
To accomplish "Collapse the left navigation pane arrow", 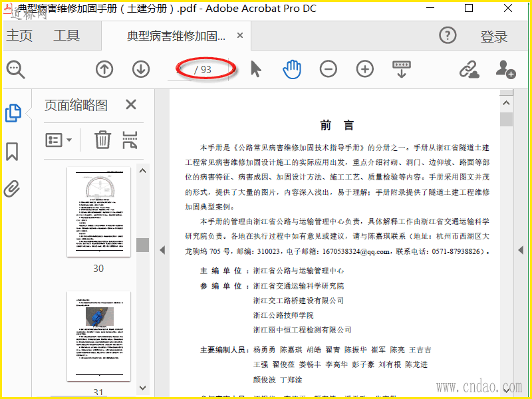I will click(x=162, y=251).
